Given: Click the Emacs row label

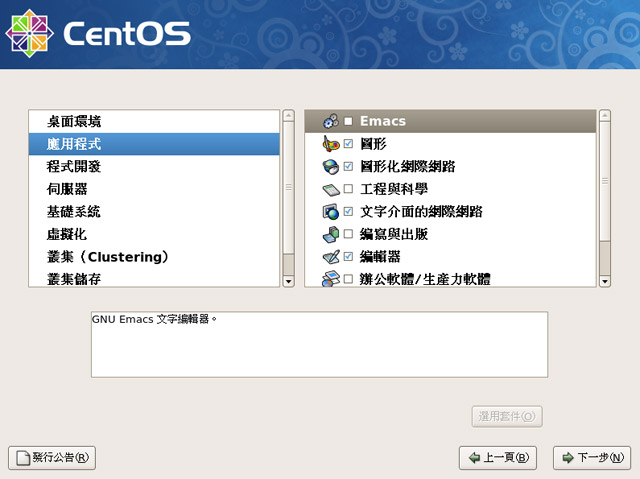Looking at the screenshot, I should [383, 121].
